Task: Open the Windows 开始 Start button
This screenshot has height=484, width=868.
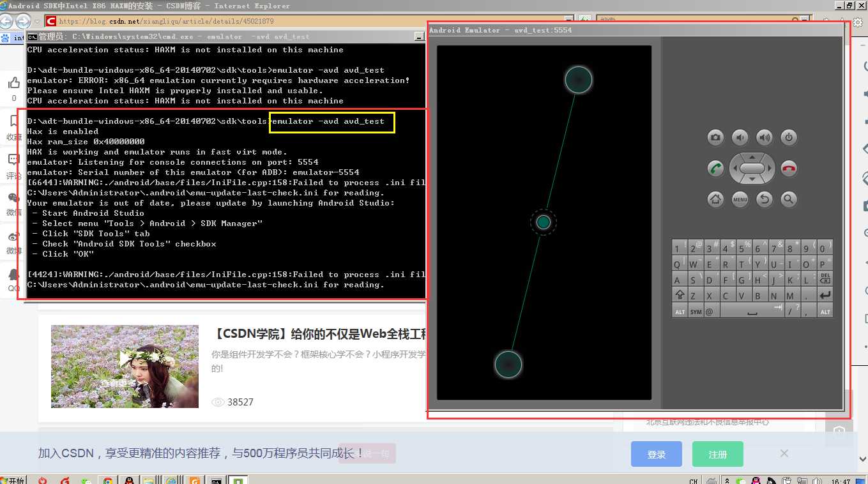Action: coord(13,480)
